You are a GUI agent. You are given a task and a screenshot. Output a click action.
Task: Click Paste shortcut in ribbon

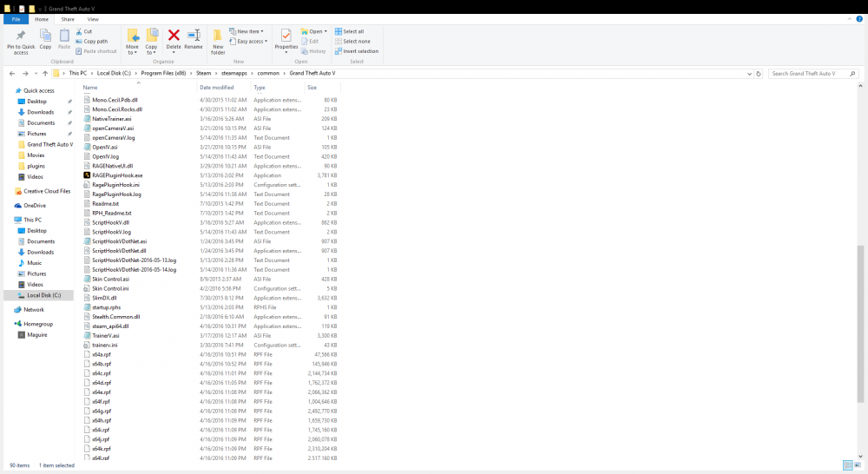[x=95, y=51]
